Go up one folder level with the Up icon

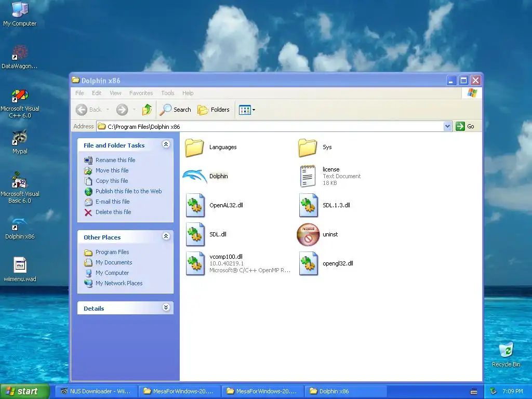click(147, 110)
